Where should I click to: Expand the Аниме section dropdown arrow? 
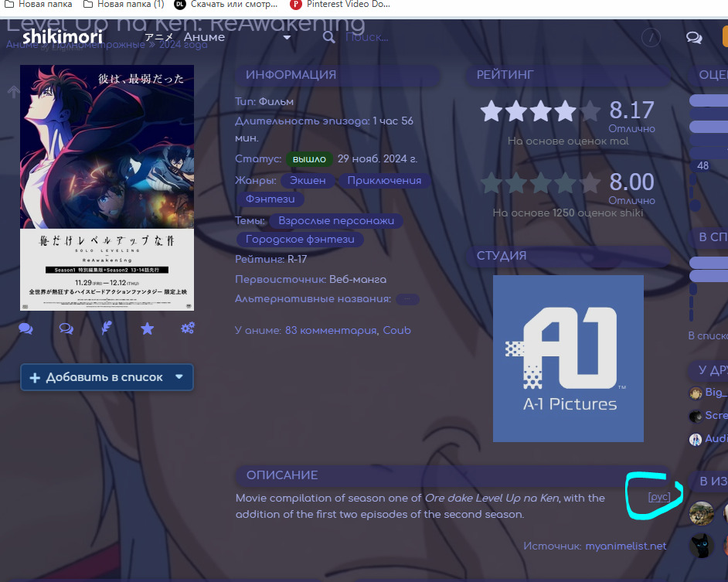click(x=287, y=37)
